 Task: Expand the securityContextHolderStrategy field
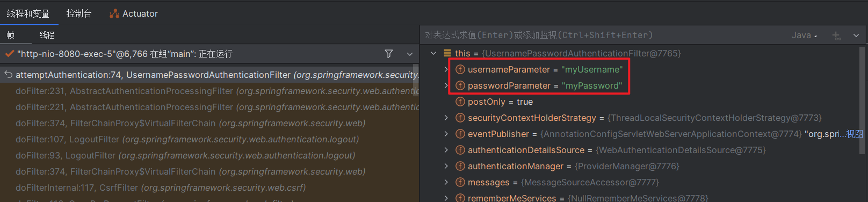446,118
